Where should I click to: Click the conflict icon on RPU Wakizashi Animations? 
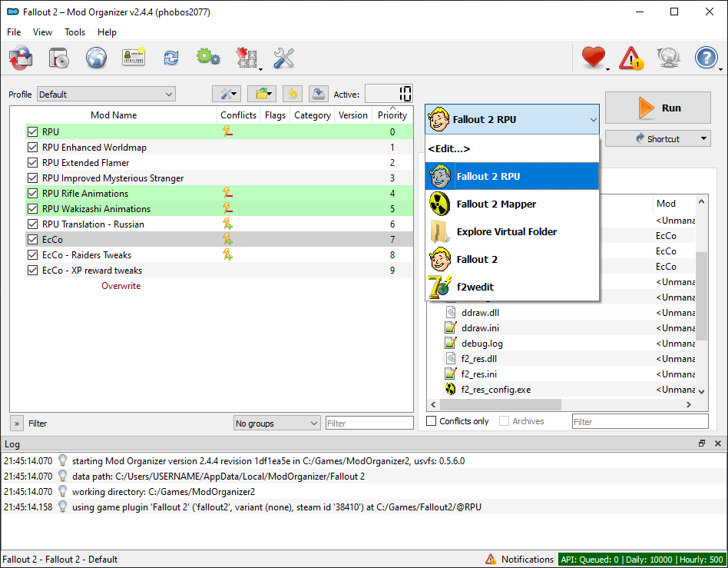coord(227,208)
